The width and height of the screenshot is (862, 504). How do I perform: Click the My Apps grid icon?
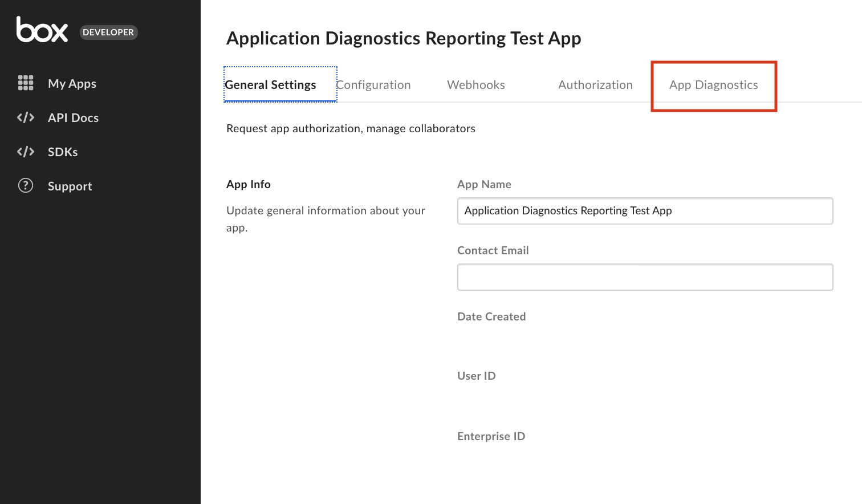[26, 83]
